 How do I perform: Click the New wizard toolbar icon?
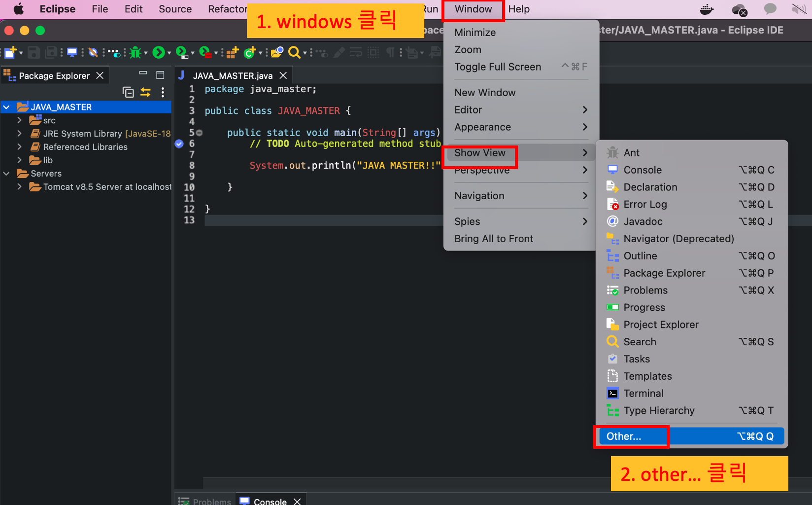tap(10, 52)
